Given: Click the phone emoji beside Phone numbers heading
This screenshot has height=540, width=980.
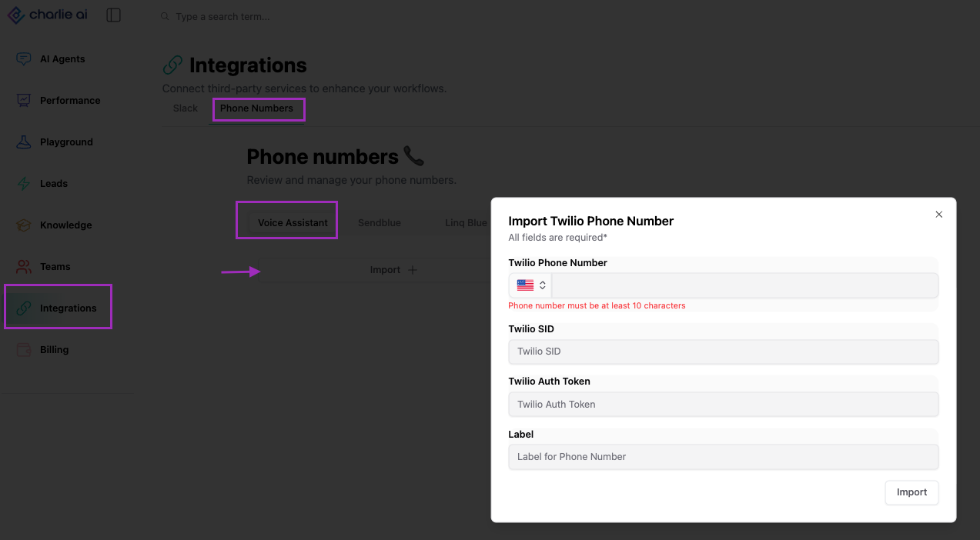Looking at the screenshot, I should pyautogui.click(x=414, y=156).
